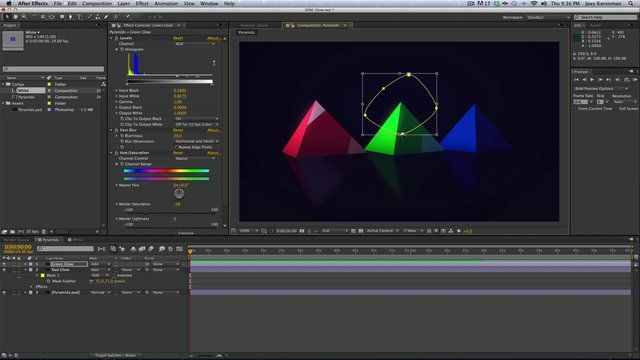This screenshot has width=640, height=360.
Task: Select the Rectangle shape tool
Action: 62,17
